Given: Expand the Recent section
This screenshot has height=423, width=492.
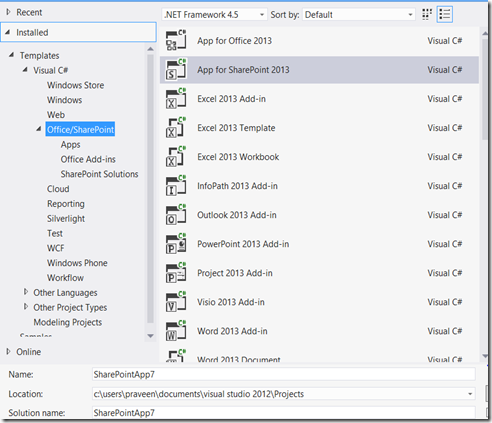Looking at the screenshot, I should pyautogui.click(x=8, y=12).
